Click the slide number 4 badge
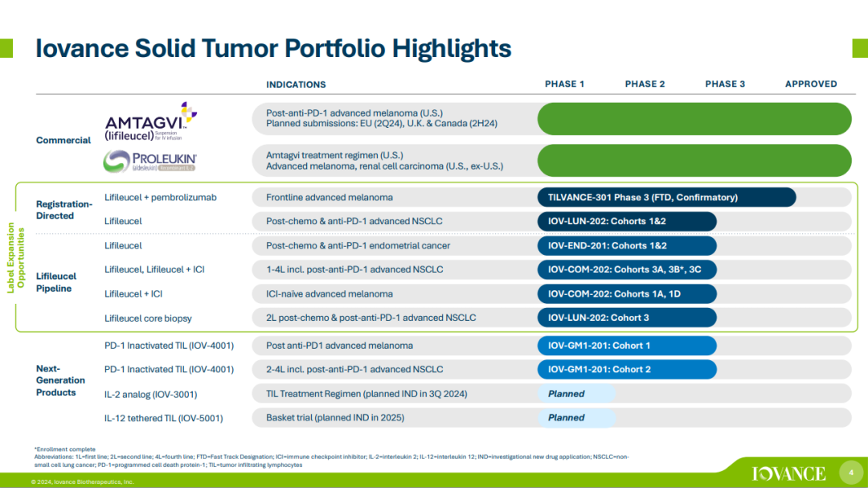Image resolution: width=868 pixels, height=488 pixels. pos(850,471)
